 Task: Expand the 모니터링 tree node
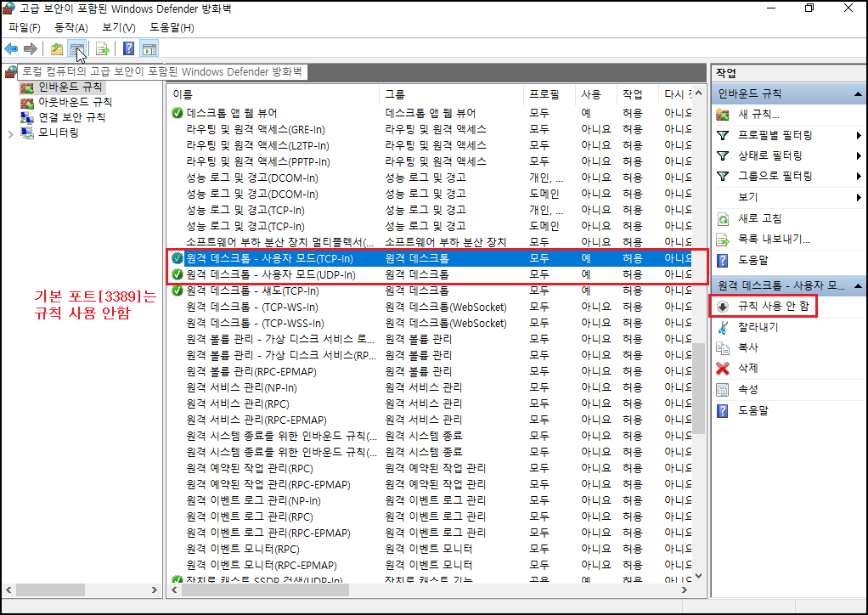pyautogui.click(x=10, y=133)
